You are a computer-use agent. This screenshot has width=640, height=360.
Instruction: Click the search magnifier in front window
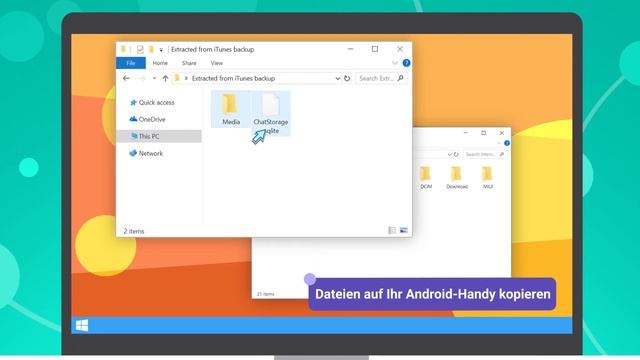[400, 78]
